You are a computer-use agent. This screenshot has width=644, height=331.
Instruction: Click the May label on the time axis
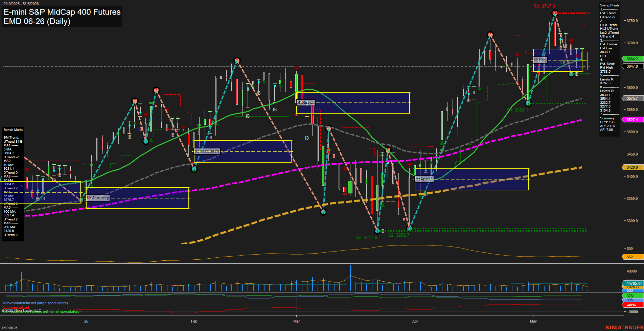[533, 321]
